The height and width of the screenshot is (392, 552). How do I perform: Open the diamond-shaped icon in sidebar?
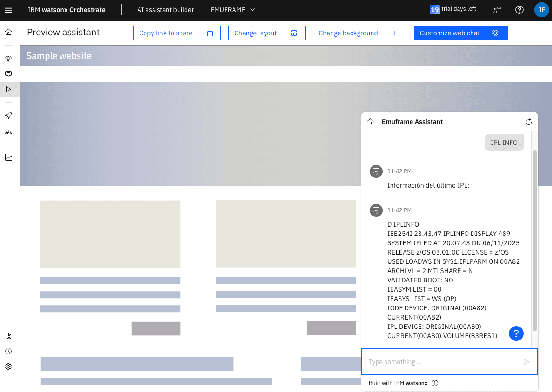tap(8, 59)
